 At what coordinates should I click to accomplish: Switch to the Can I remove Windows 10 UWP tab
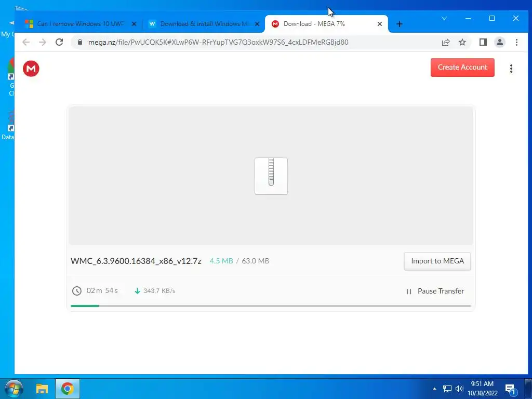tap(81, 24)
